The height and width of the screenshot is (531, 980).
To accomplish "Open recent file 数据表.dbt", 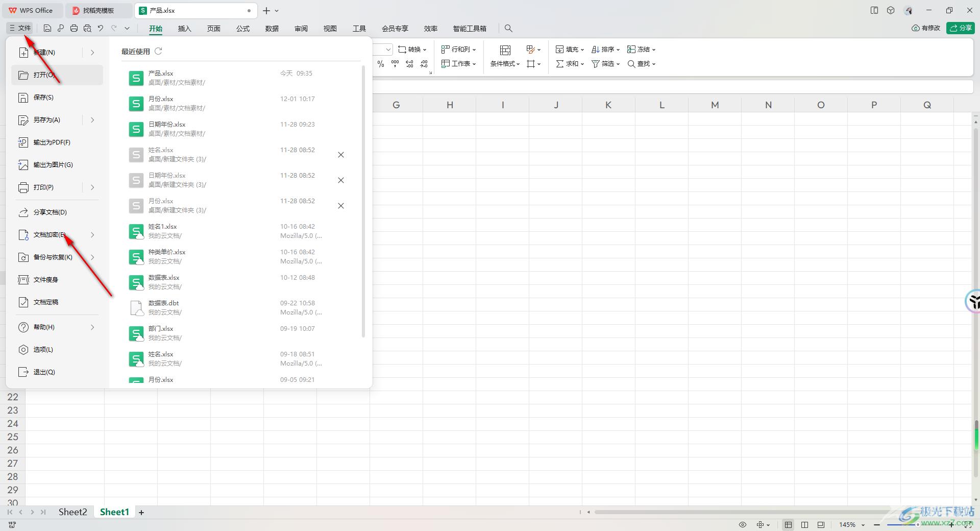I will click(x=240, y=308).
